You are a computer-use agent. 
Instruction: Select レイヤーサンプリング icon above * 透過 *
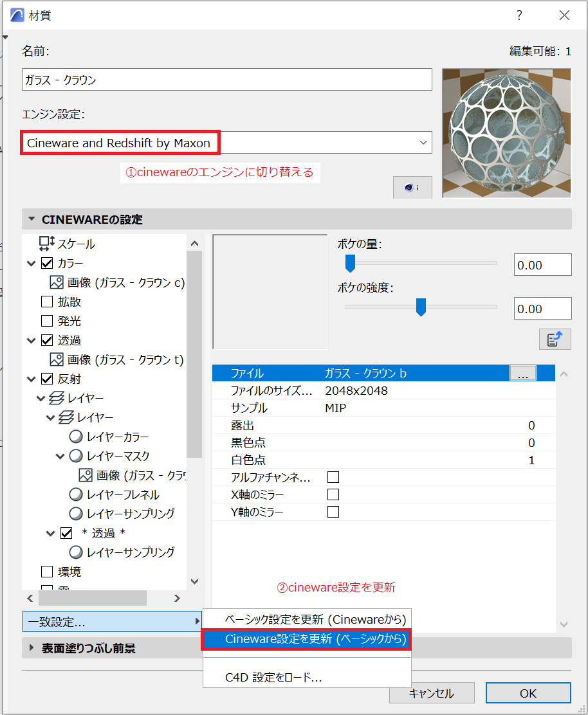tap(76, 514)
